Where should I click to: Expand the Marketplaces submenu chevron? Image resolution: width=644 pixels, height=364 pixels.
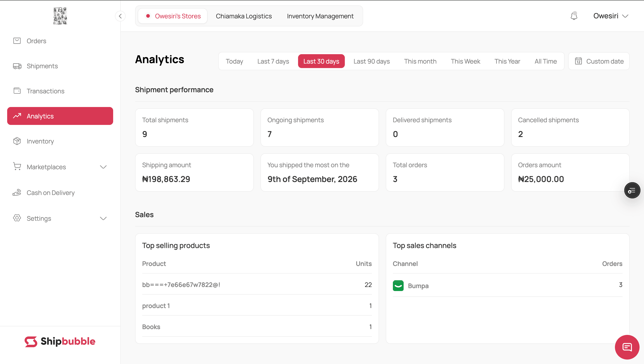pos(103,167)
